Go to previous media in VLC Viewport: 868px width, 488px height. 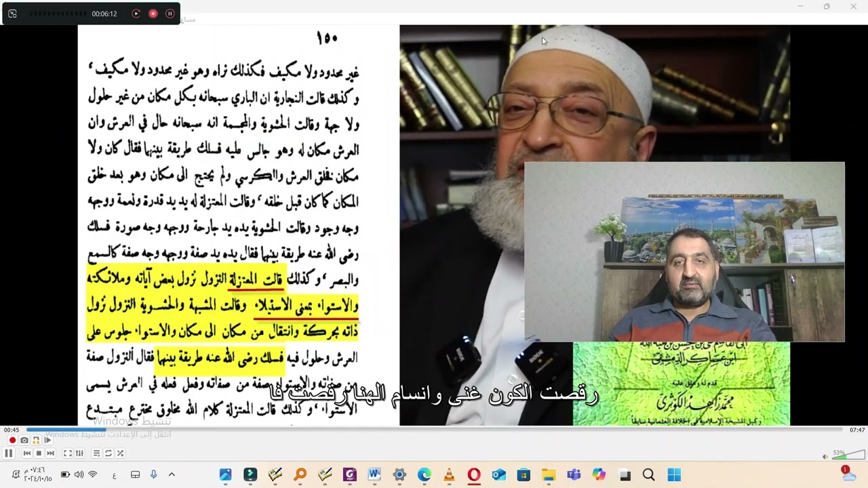[x=27, y=453]
